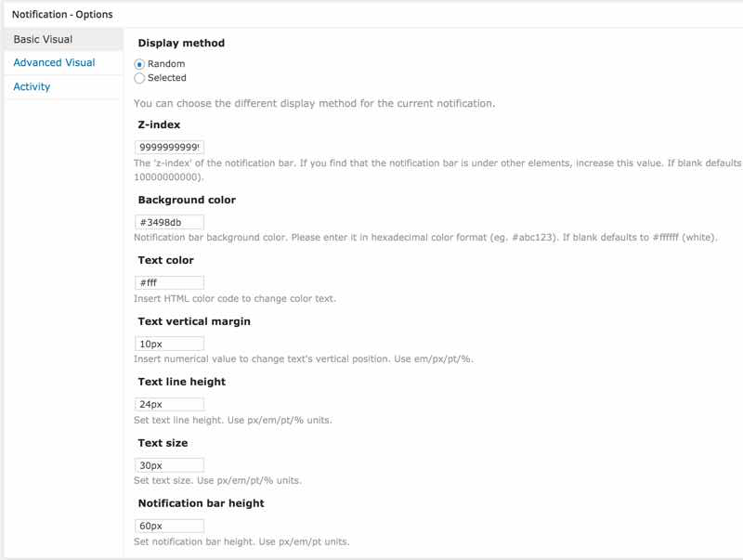The height and width of the screenshot is (560, 743).
Task: Click the "Display method" section heading
Action: click(181, 43)
